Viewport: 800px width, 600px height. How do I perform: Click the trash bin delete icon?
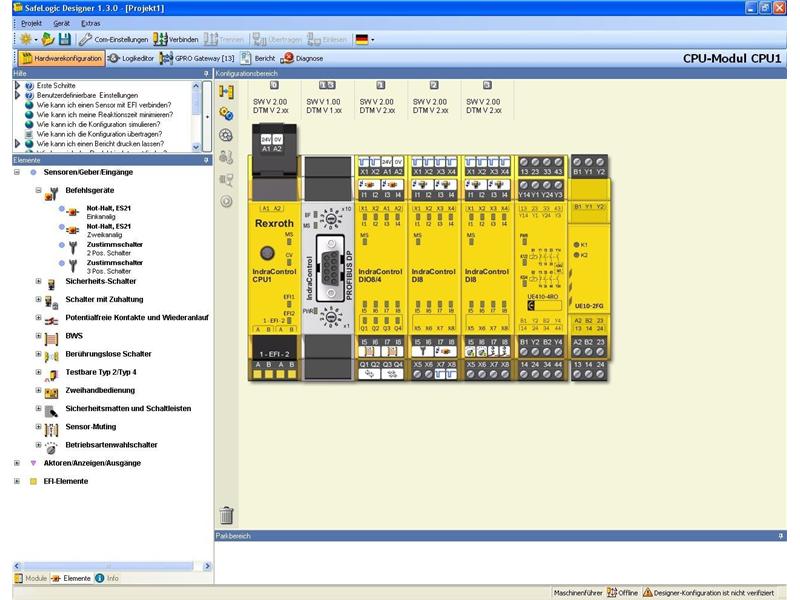click(x=227, y=515)
